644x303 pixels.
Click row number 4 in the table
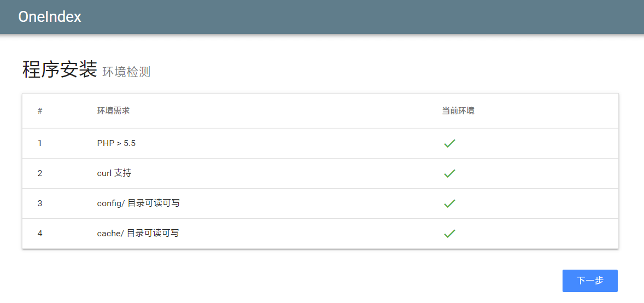(40, 234)
